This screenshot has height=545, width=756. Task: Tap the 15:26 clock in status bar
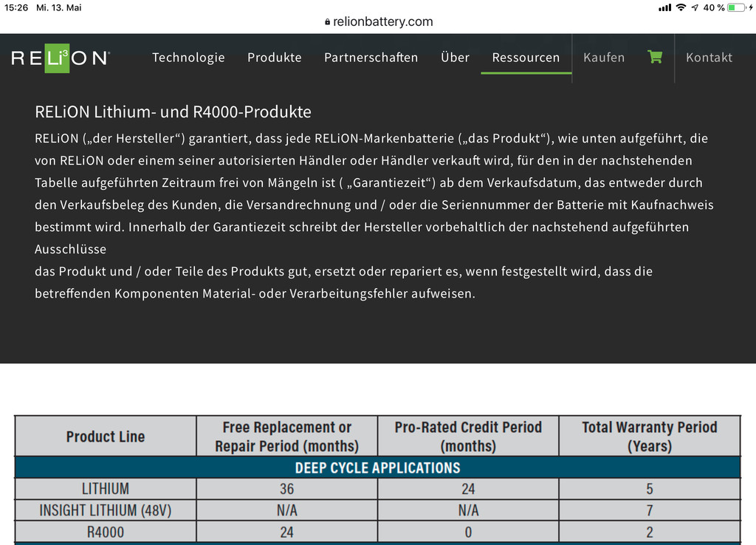(16, 7)
